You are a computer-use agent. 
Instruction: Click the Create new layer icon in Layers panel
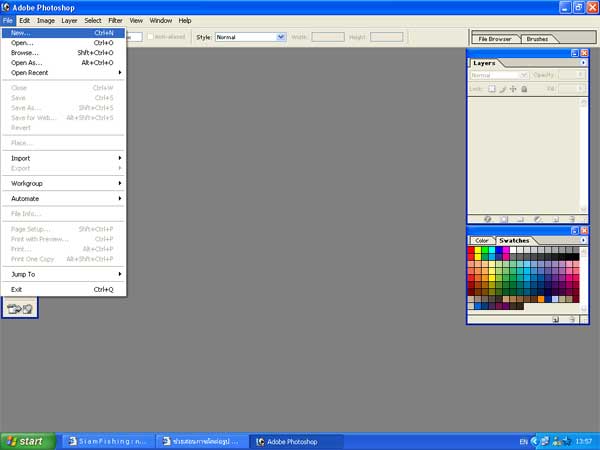(556, 219)
